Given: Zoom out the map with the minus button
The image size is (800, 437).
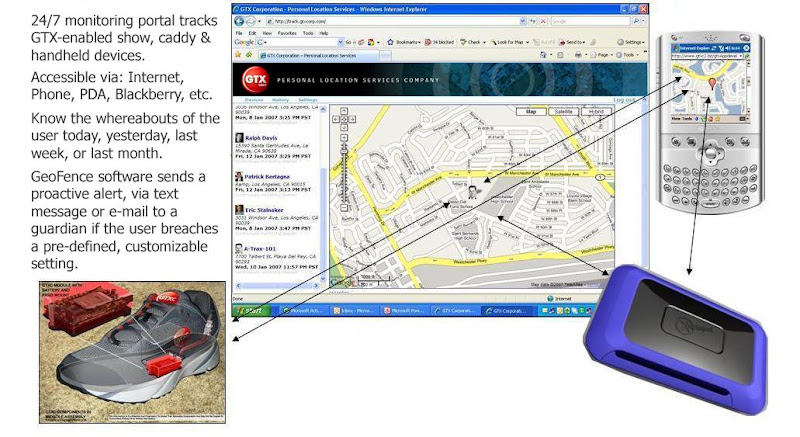Looking at the screenshot, I should (x=344, y=208).
